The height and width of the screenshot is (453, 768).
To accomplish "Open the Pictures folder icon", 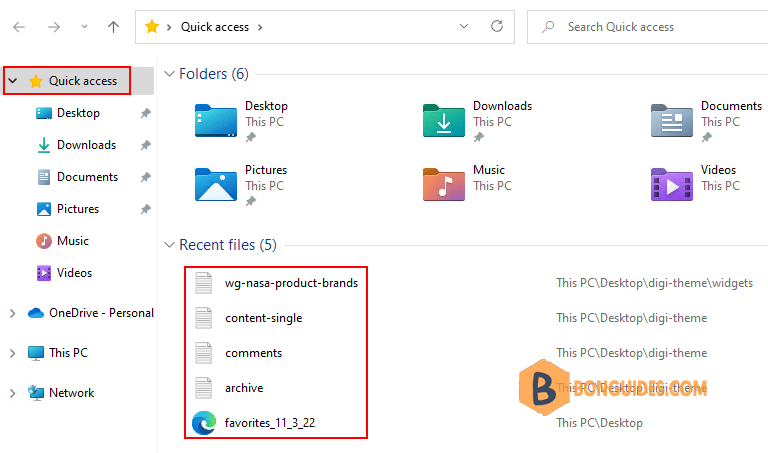I will (215, 185).
